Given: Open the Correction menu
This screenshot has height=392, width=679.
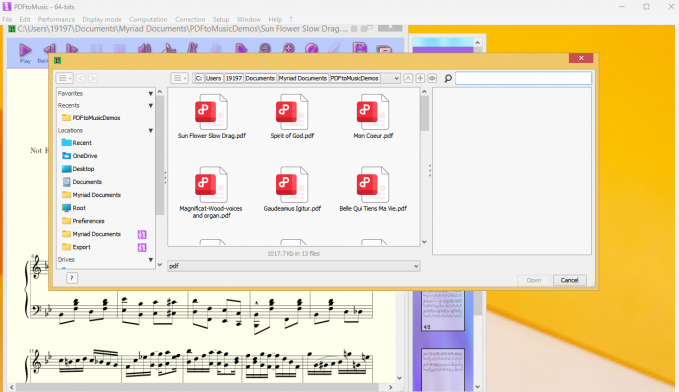Looking at the screenshot, I should pyautogui.click(x=190, y=19).
